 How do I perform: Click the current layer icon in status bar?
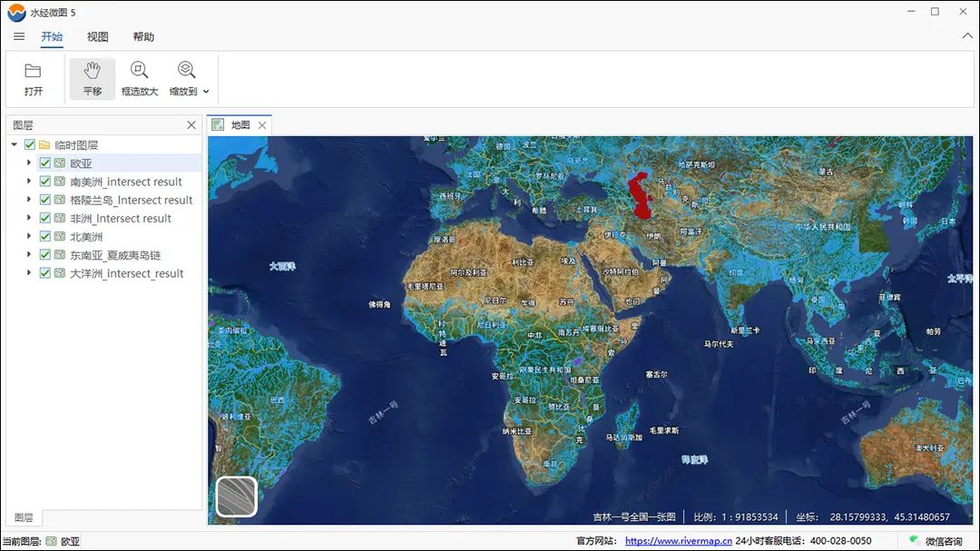51,541
